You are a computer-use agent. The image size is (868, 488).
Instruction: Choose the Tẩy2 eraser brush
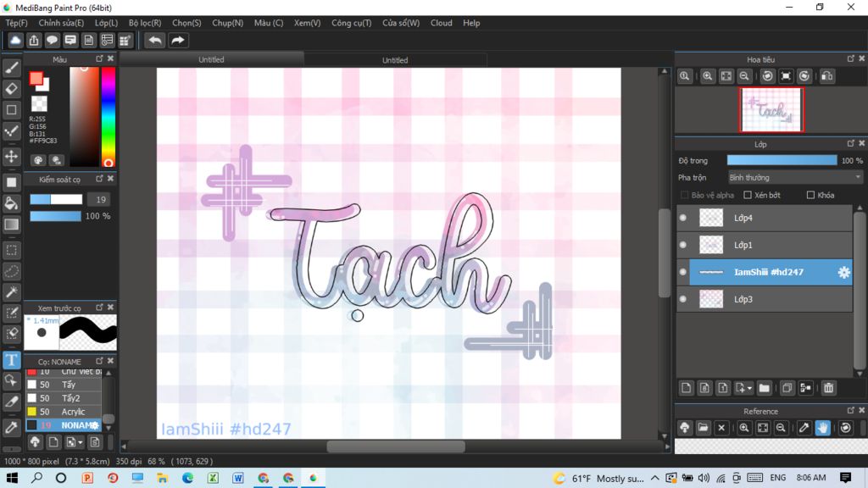[64, 398]
